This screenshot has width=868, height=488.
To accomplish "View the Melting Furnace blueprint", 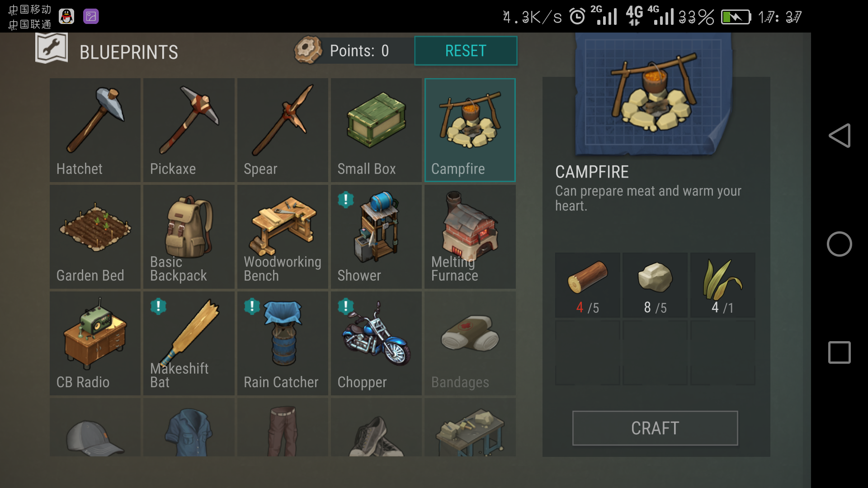I will click(x=470, y=237).
